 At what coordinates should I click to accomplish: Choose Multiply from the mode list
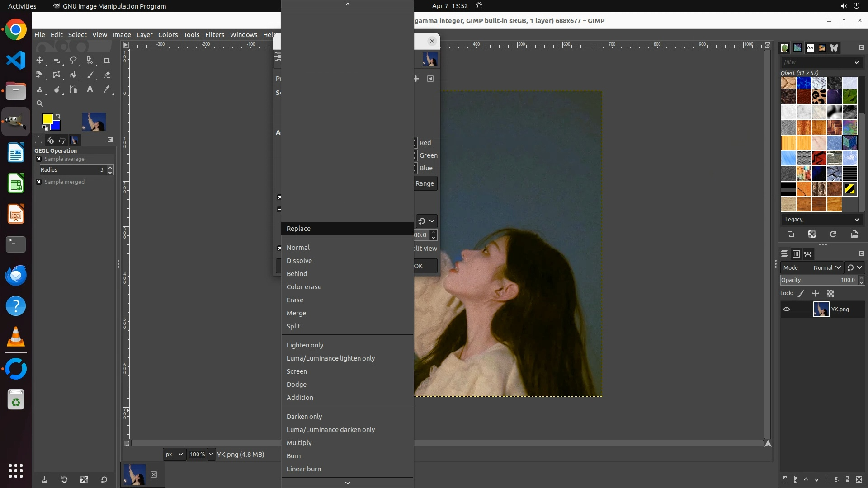[x=299, y=443]
